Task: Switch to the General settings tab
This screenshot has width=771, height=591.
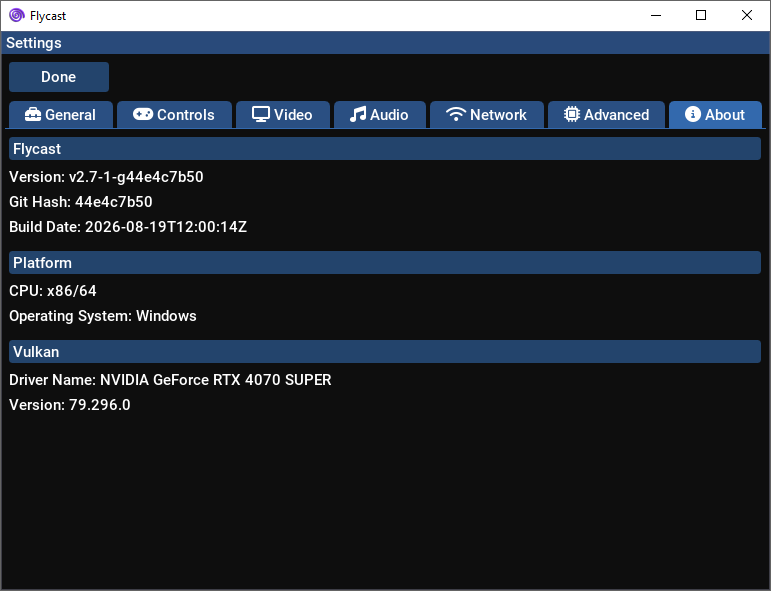Action: pyautogui.click(x=61, y=115)
